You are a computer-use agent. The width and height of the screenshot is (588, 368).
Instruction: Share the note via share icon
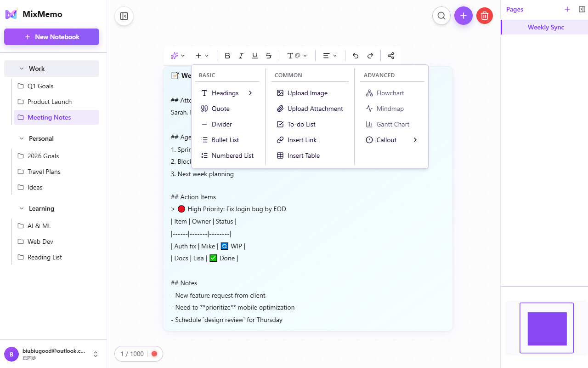point(391,56)
